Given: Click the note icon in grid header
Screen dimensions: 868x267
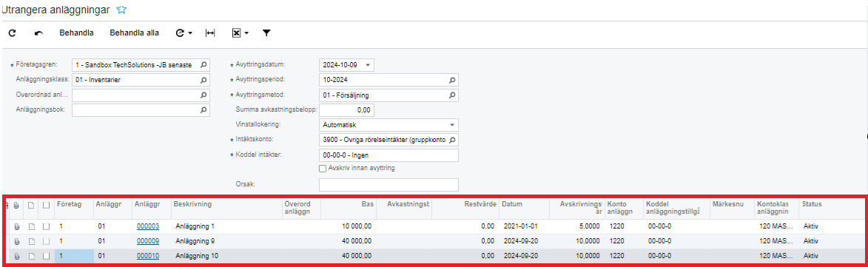Looking at the screenshot, I should (32, 205).
